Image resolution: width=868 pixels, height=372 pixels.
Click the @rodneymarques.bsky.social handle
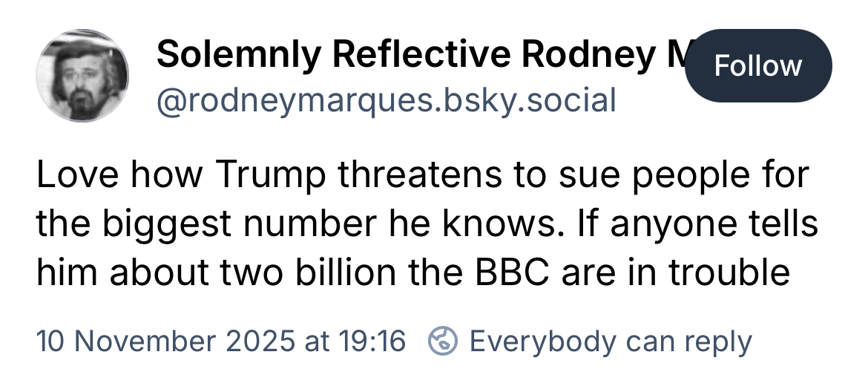click(386, 99)
